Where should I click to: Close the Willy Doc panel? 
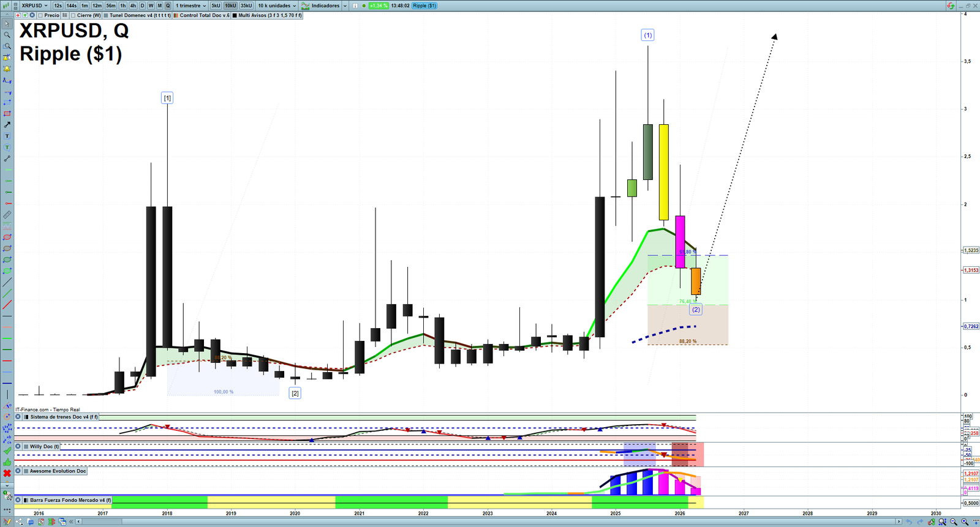click(18, 446)
